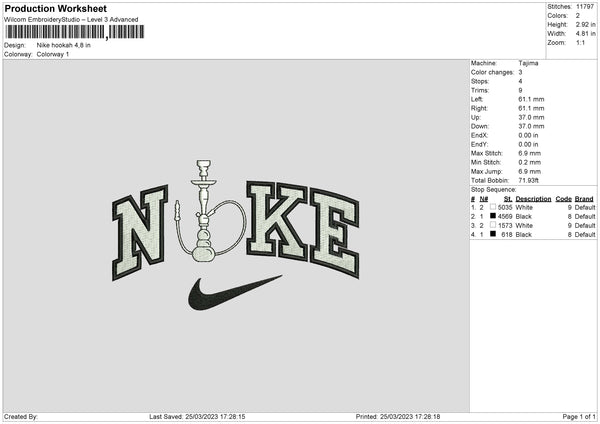Screen dimensions: 600x424
Task: Select the black swoosh in the design preview
Action: (x=235, y=292)
